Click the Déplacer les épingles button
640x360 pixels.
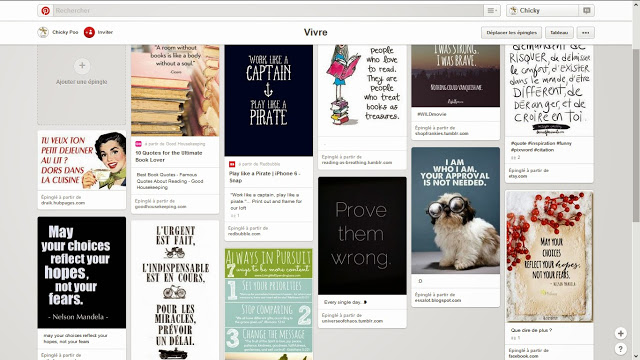511,33
